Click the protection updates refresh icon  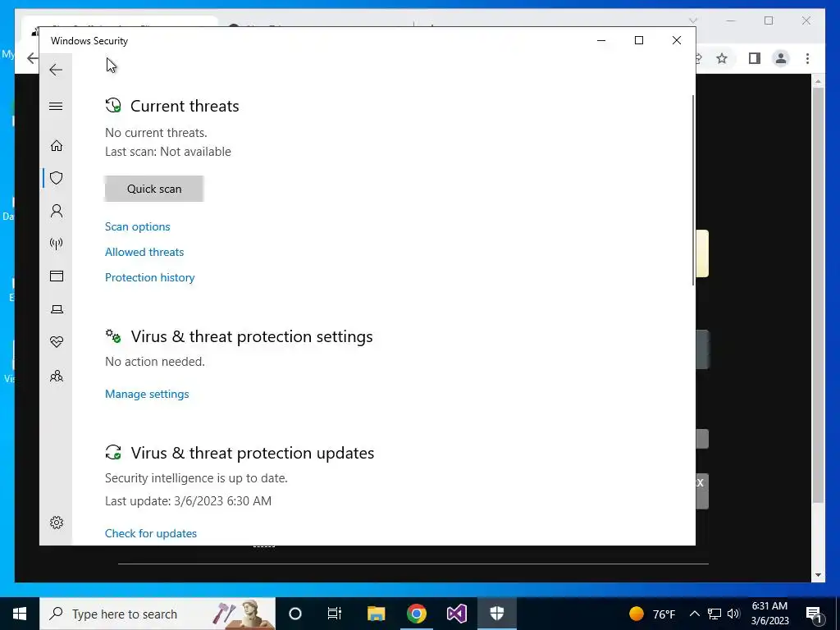point(113,453)
